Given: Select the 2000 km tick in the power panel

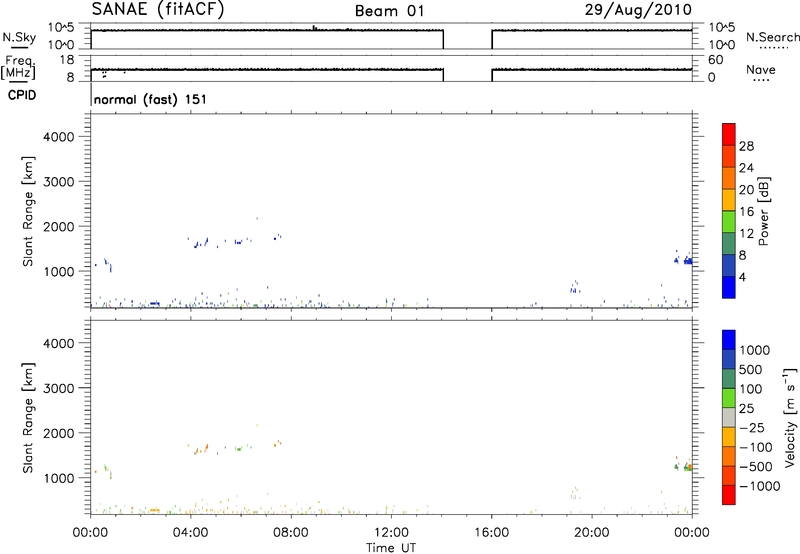Looking at the screenshot, I should (x=59, y=226).
